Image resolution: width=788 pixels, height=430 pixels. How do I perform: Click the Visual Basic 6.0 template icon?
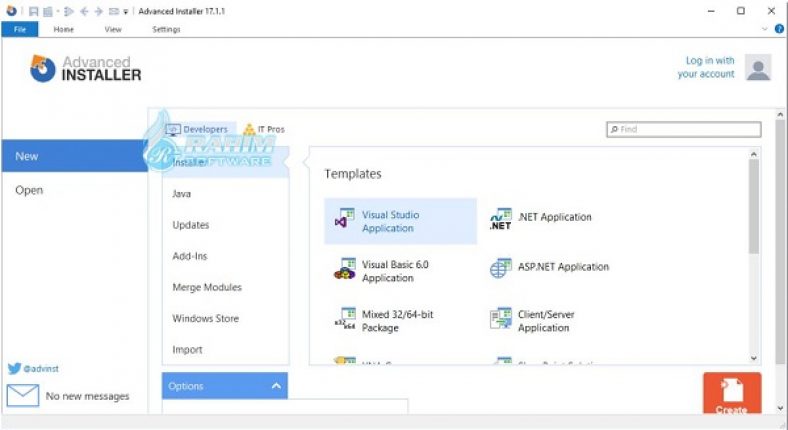(x=345, y=269)
